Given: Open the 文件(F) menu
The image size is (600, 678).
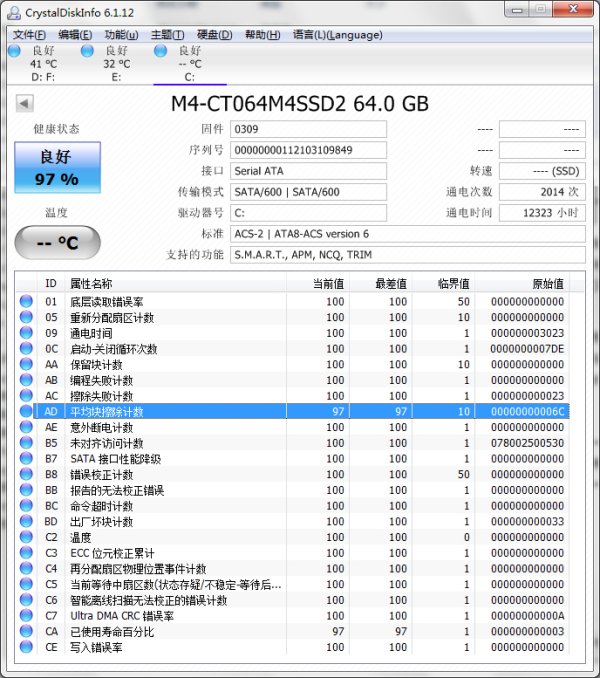Looking at the screenshot, I should (29, 35).
